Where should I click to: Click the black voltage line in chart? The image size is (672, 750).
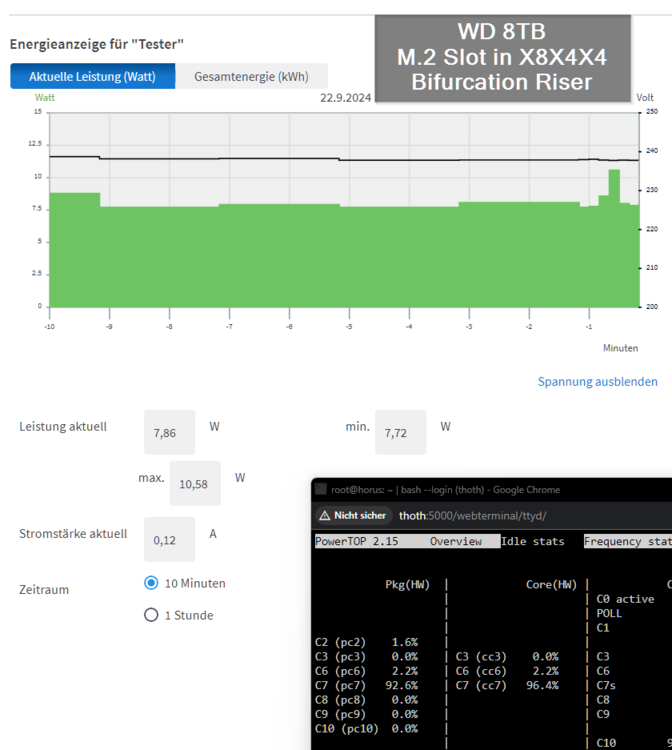point(344,159)
